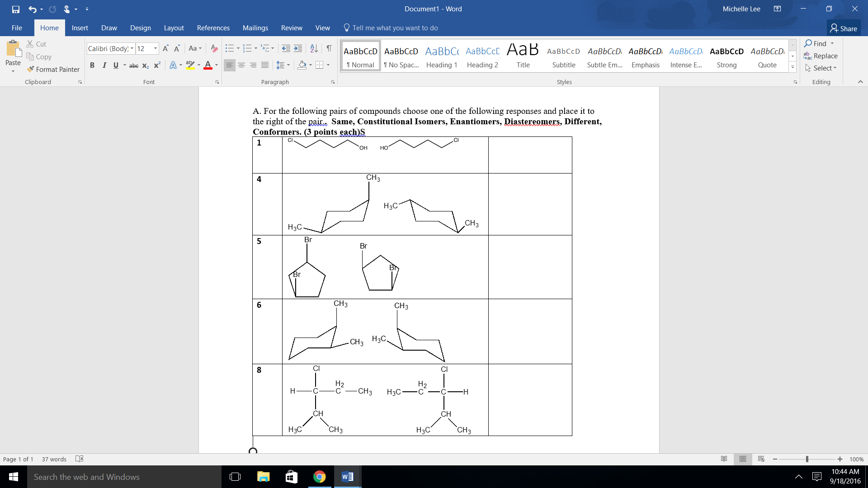
Task: Open the Insert ribbon tab
Action: click(80, 28)
